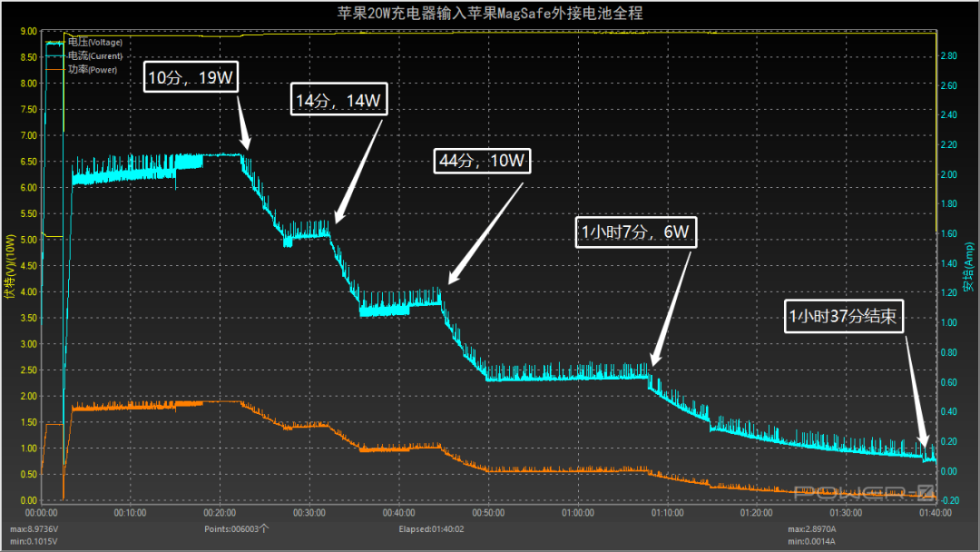The image size is (980, 552).
Task: Select the 01:40:00 time axis label
Action: 936,513
